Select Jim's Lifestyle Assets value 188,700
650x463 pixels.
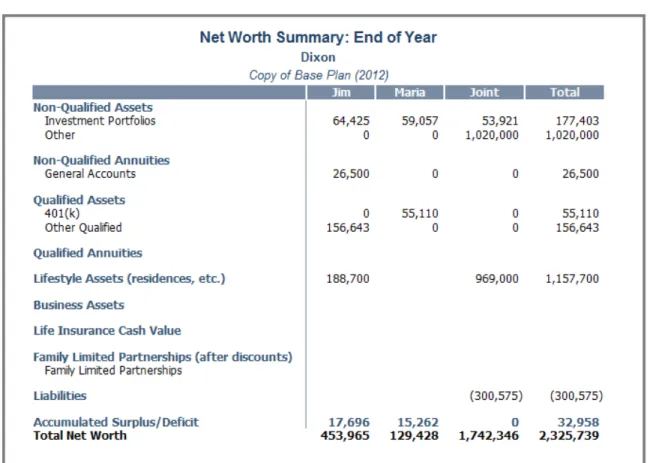point(348,279)
